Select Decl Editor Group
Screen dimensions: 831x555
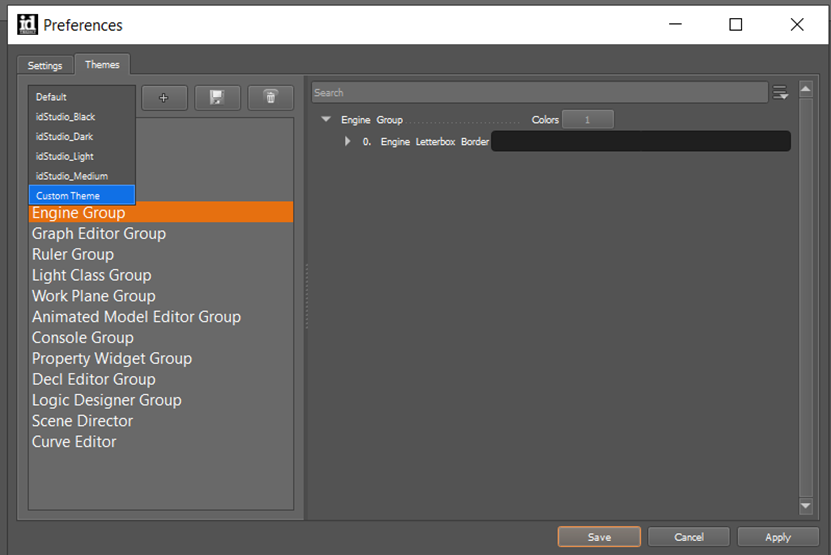tap(161, 379)
